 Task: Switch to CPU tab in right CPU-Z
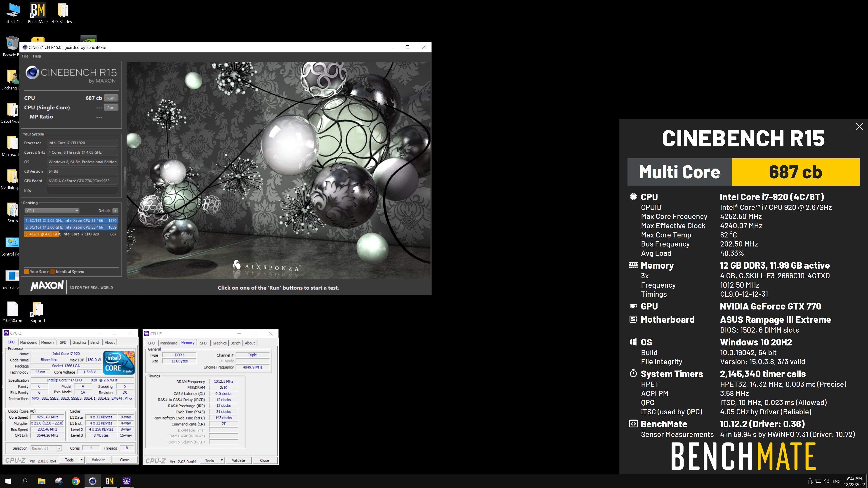coord(151,343)
